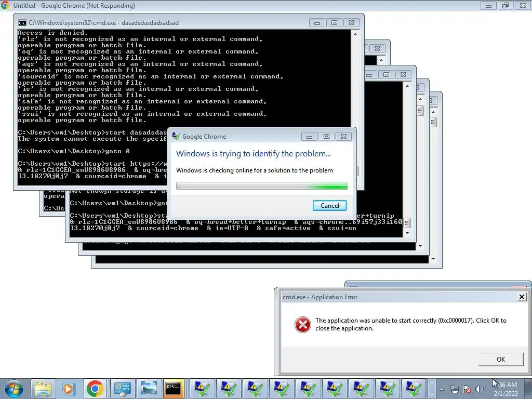Open the Windows Start menu orb
Screen dimensions: 532x399
tap(14, 389)
